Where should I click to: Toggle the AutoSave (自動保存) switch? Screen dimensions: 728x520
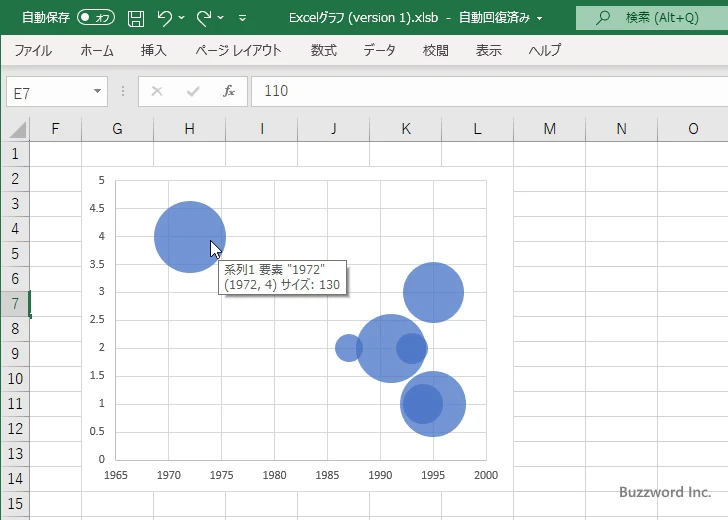click(x=96, y=18)
